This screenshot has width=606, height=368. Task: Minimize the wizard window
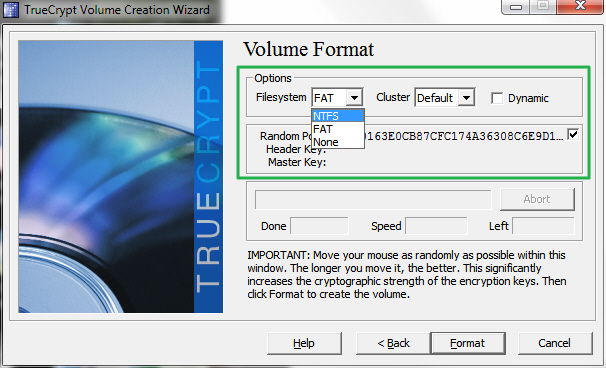pyautogui.click(x=516, y=6)
